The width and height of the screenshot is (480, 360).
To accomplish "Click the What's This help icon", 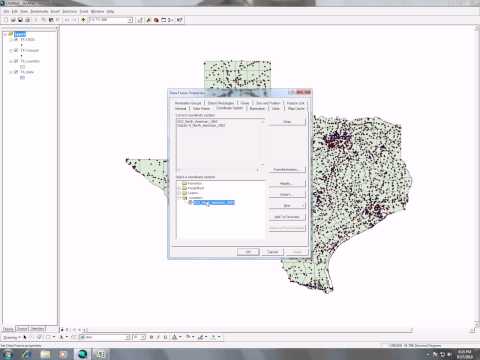I will [179, 20].
